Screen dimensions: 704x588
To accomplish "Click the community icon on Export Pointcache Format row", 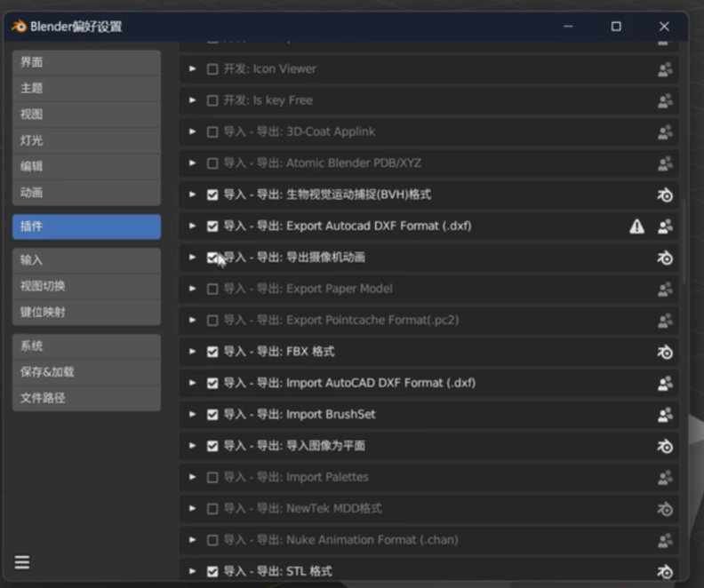I will tap(665, 321).
